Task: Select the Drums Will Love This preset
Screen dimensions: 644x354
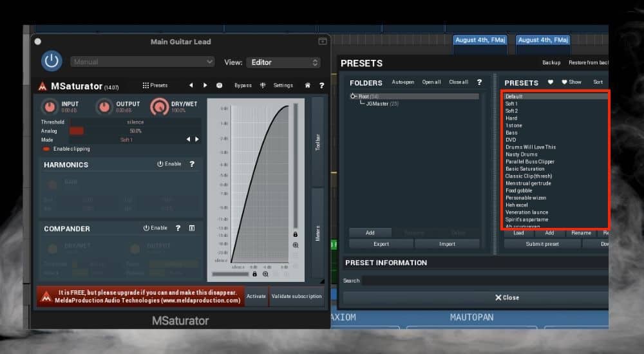Action: click(x=531, y=147)
